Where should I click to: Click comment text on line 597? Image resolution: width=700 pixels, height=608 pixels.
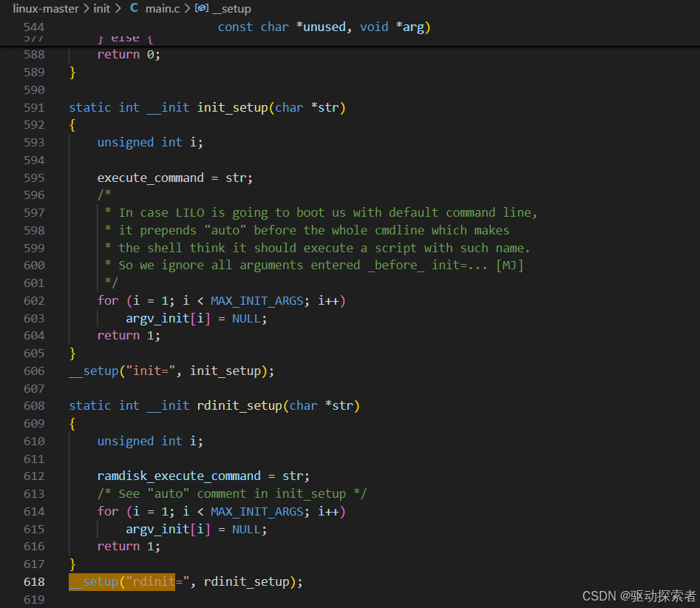[x=321, y=212]
